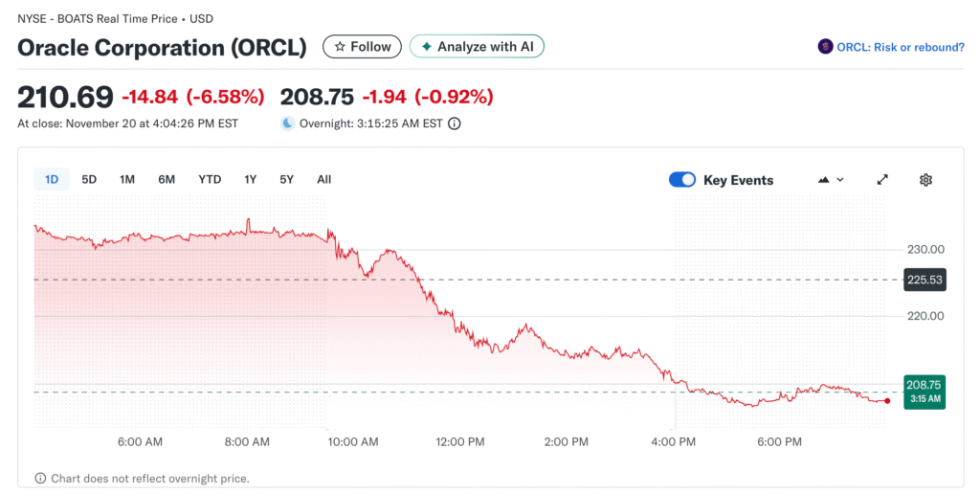Switch chart to YTD range
This screenshot has height=494, width=980.
[x=210, y=179]
